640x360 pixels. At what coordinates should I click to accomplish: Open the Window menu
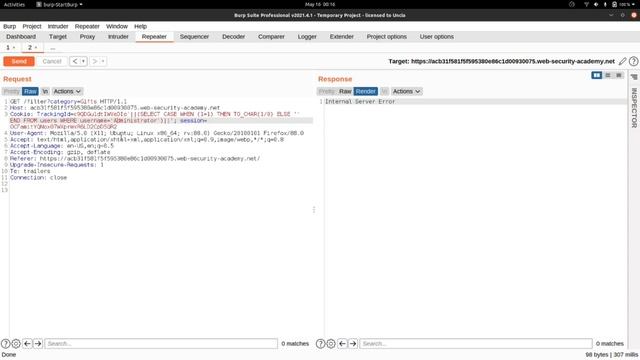coord(117,26)
